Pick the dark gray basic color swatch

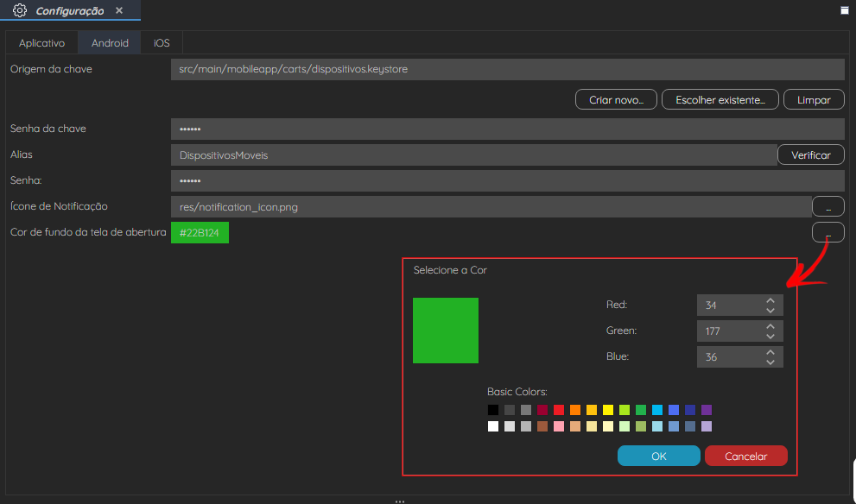point(510,410)
